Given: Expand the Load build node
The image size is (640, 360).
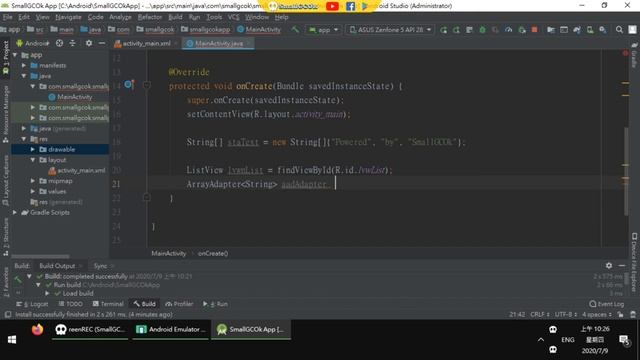Looking at the screenshot, I should (47, 293).
